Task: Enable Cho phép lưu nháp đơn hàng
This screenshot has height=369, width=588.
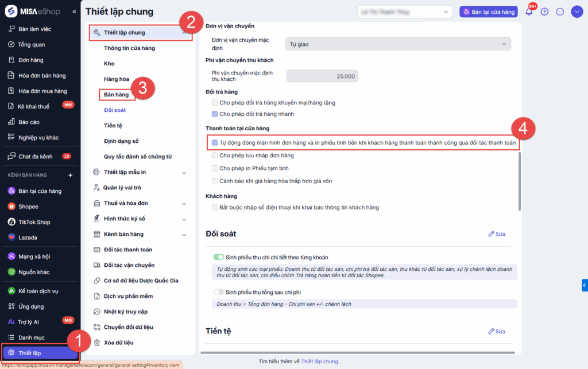Action: tap(215, 156)
